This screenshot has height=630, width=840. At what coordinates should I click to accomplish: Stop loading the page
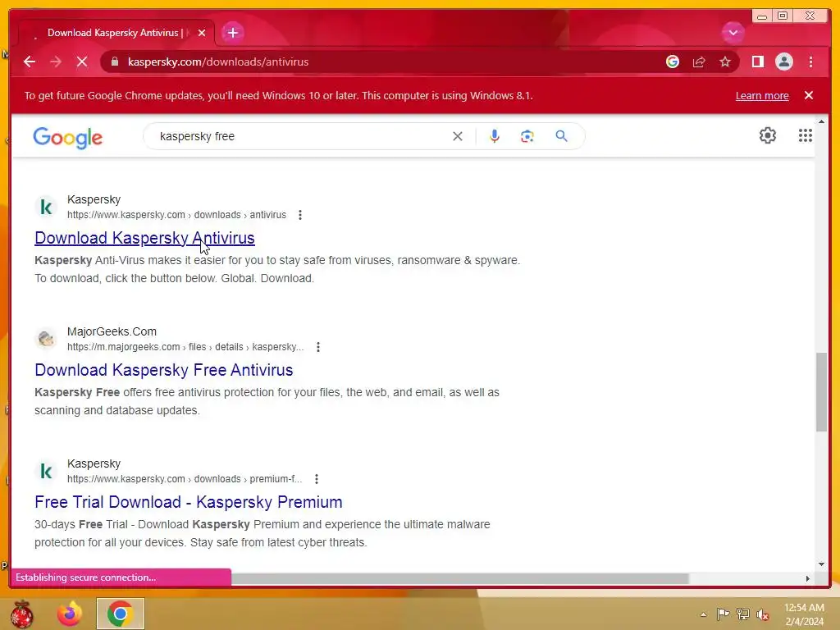click(82, 62)
